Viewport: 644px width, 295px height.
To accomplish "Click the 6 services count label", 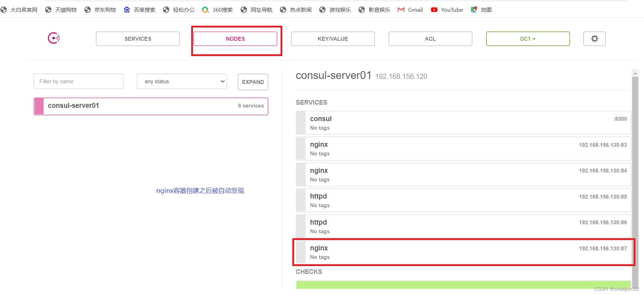I will [251, 106].
